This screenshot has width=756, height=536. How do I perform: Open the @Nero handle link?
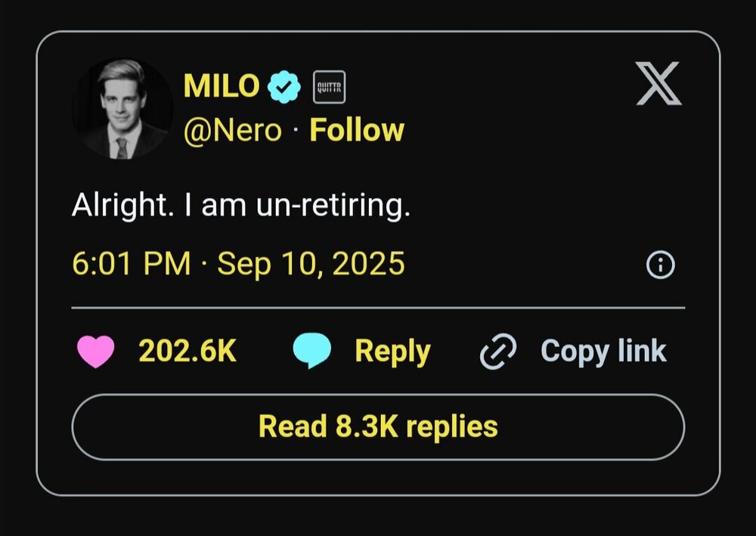(232, 131)
